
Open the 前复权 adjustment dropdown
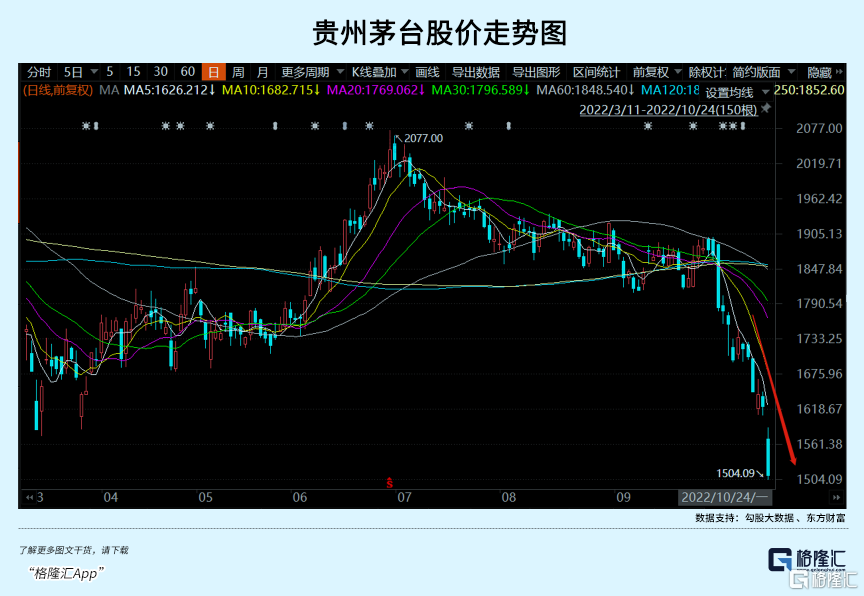click(678, 72)
